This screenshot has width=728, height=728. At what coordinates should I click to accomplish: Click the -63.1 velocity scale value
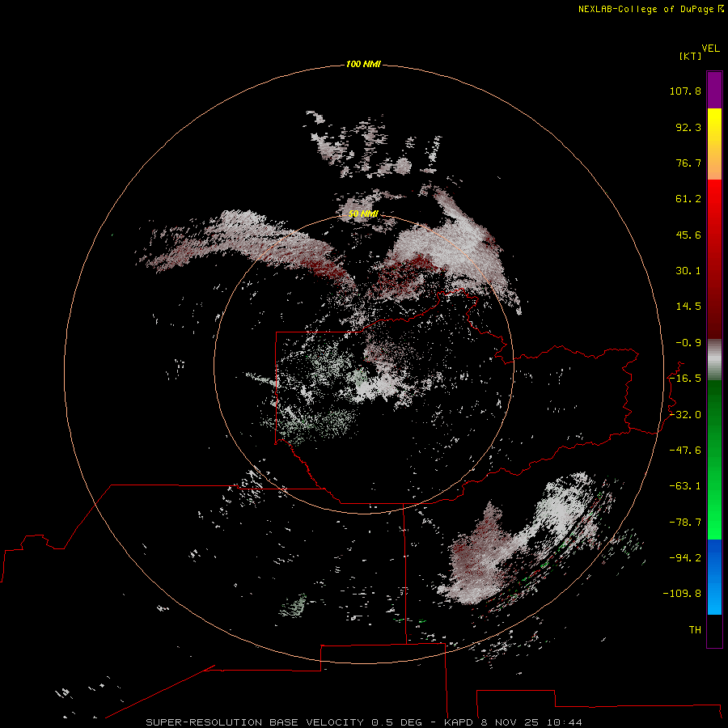pyautogui.click(x=685, y=486)
